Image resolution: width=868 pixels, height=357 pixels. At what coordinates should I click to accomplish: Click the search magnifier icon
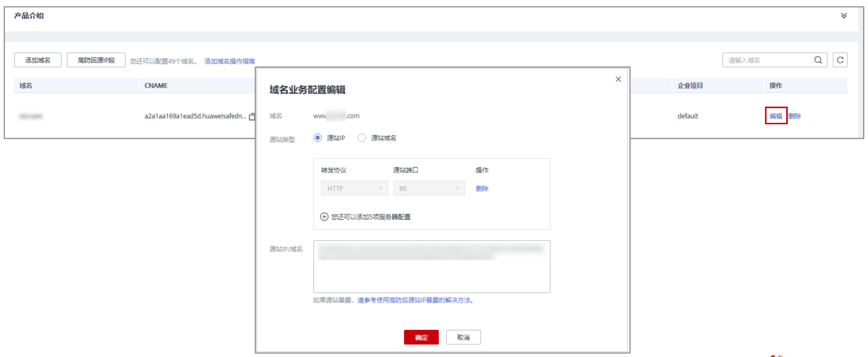pos(818,60)
